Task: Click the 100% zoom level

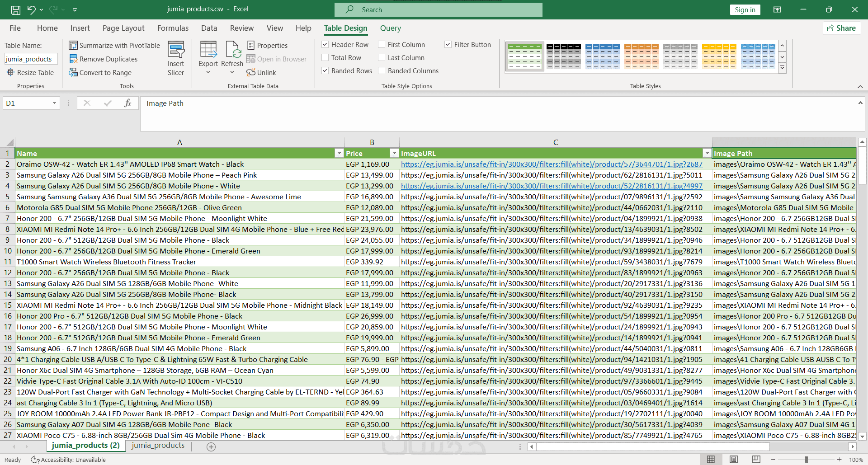Action: tap(856, 460)
